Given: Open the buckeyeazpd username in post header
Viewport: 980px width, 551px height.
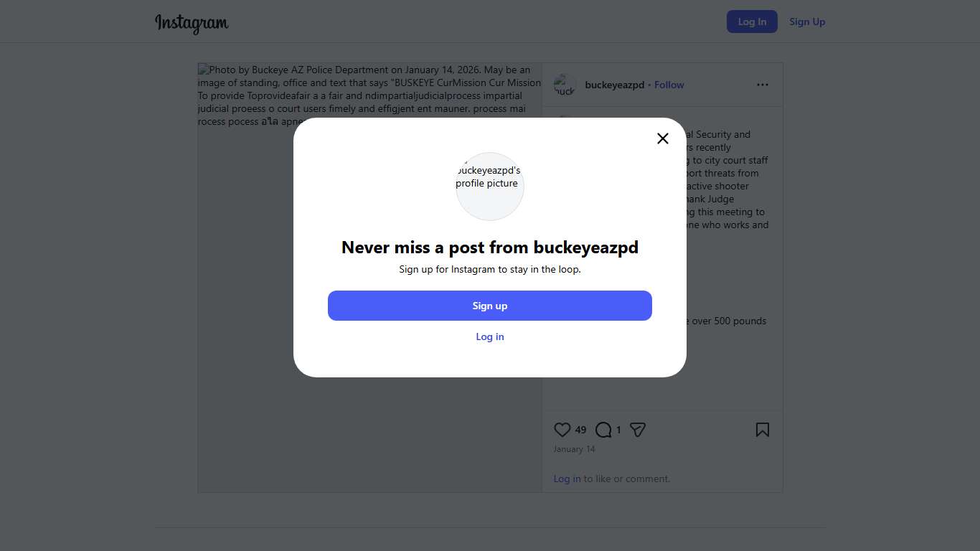Looking at the screenshot, I should click(615, 85).
